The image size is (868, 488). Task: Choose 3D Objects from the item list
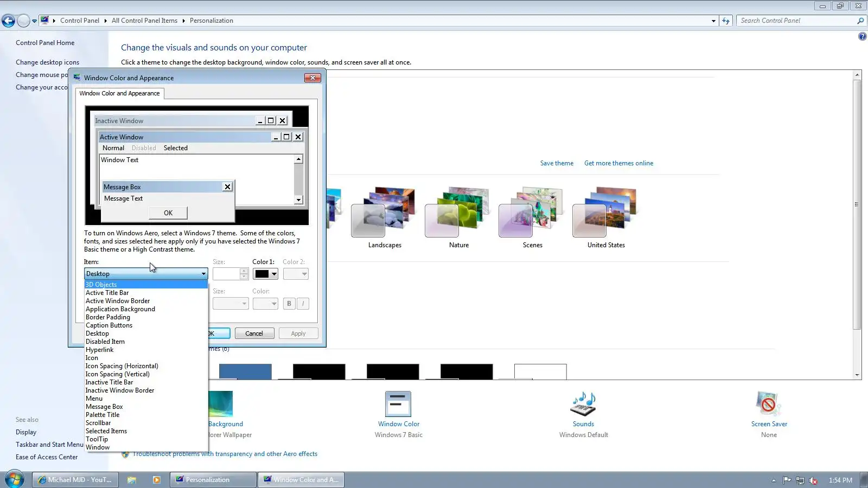click(x=146, y=285)
